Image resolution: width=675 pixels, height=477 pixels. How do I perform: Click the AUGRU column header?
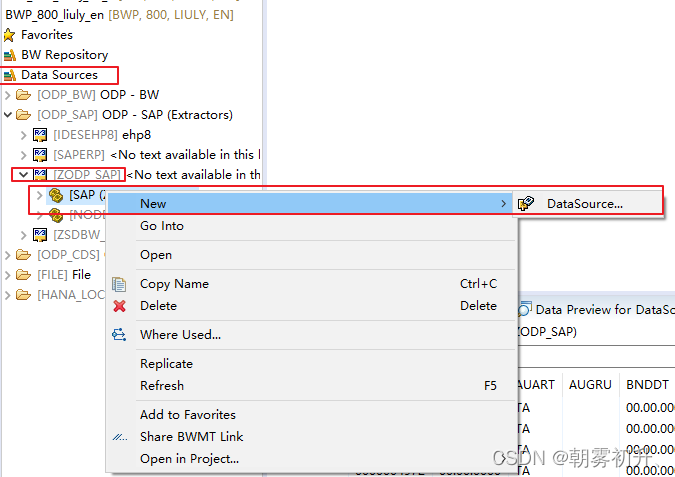[x=590, y=384]
